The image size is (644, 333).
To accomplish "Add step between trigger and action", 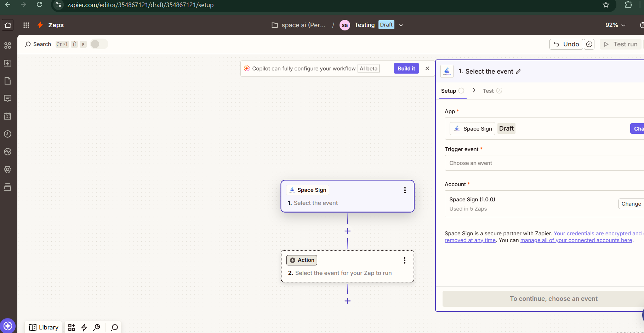I will (348, 231).
